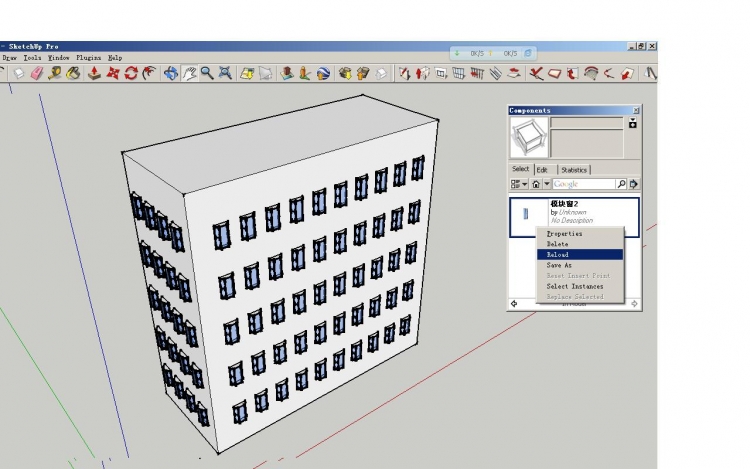Select the Paint Bucket tool

coord(73,73)
